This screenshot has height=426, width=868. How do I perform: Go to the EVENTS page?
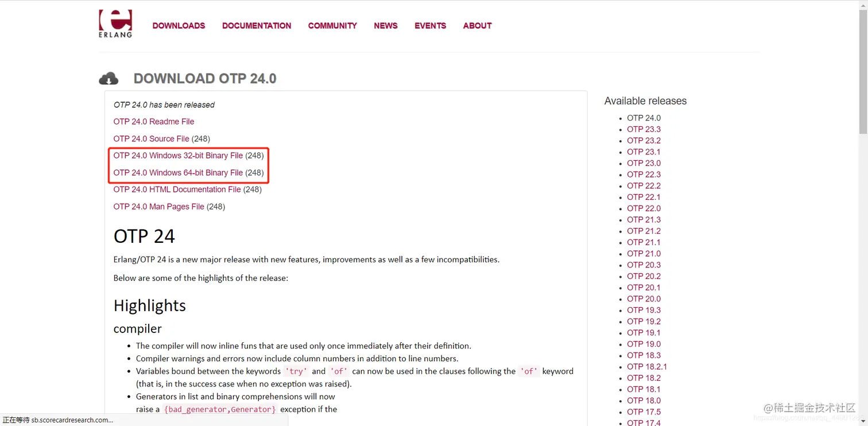431,26
